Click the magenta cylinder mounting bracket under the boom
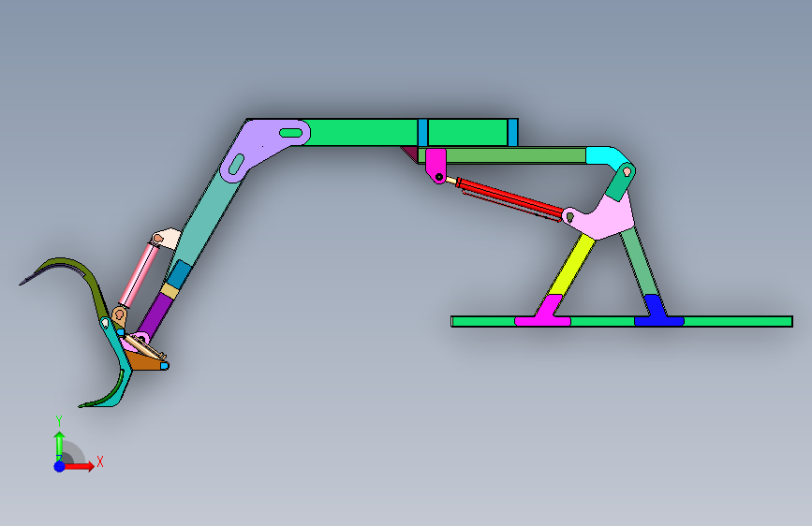 436,165
